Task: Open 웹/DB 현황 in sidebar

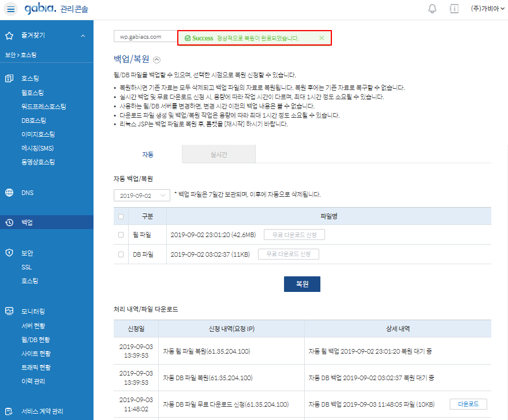Action: [x=36, y=340]
